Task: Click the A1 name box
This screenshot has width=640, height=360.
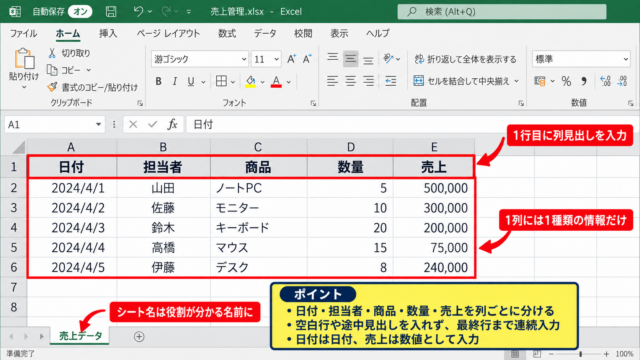Action: pos(54,124)
